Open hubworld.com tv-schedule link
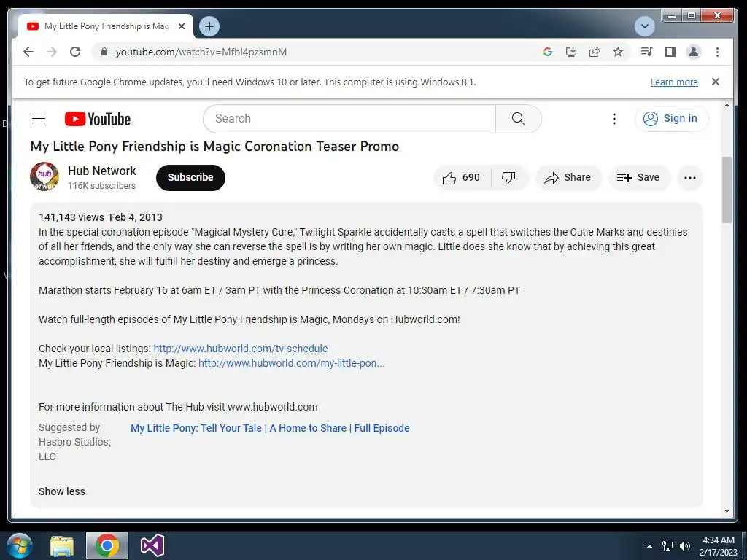747x560 pixels. click(241, 349)
